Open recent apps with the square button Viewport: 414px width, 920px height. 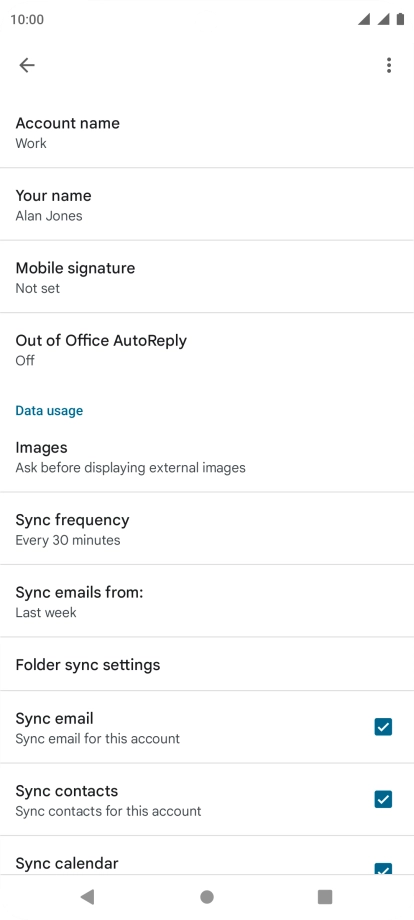click(325, 897)
